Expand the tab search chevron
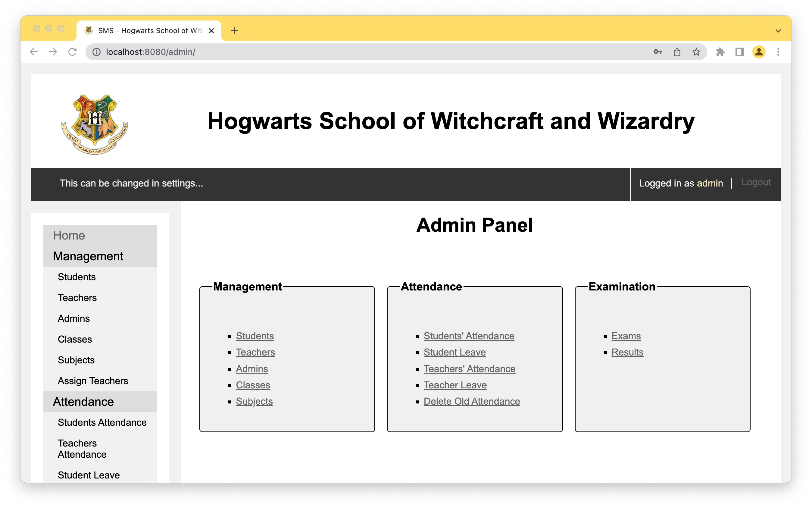The width and height of the screenshot is (812, 508). tap(778, 30)
